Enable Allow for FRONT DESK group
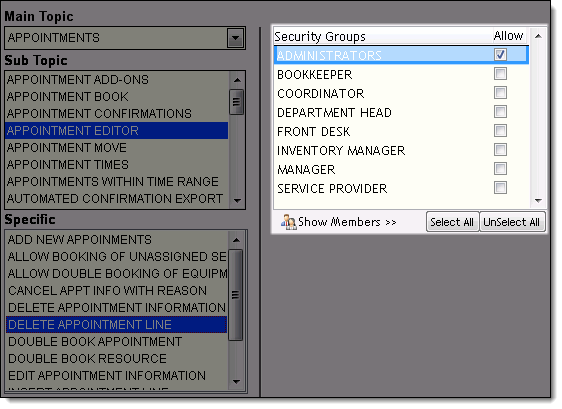Screen dimensions: 562x409 click(500, 130)
